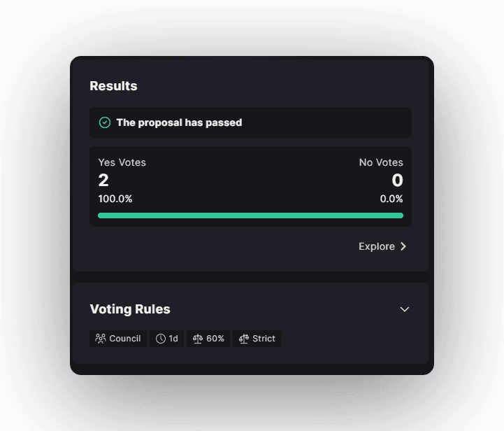Click the scales icon beside Strict
Screen dimensions: 504x431
[244, 339]
